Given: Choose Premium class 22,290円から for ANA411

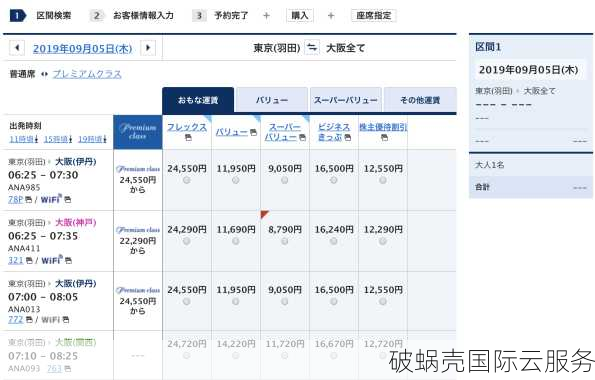Looking at the screenshot, I should click(x=138, y=241).
